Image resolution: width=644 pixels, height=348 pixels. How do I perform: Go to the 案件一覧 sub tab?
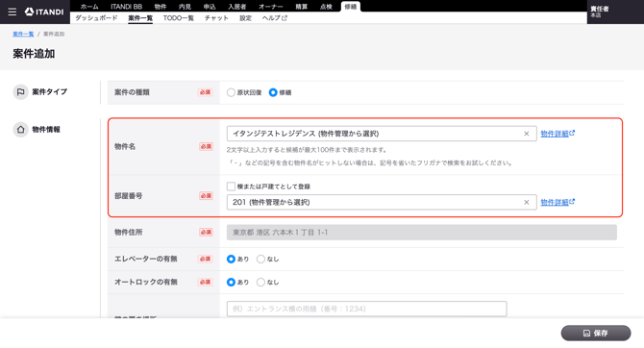(x=140, y=18)
